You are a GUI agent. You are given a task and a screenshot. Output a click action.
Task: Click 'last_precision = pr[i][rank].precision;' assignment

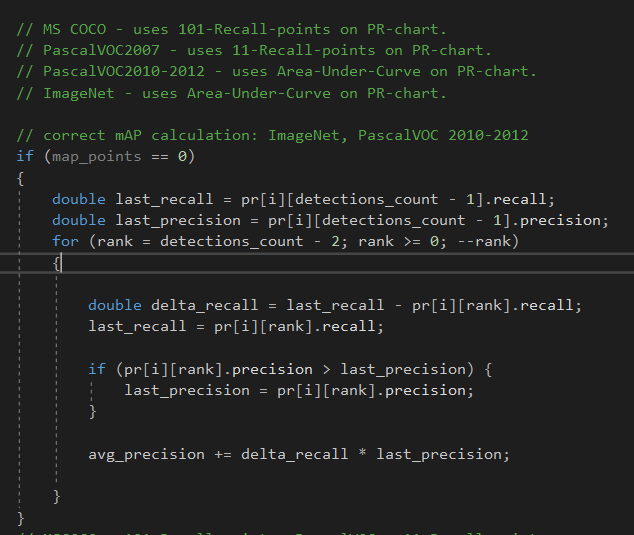click(x=299, y=391)
